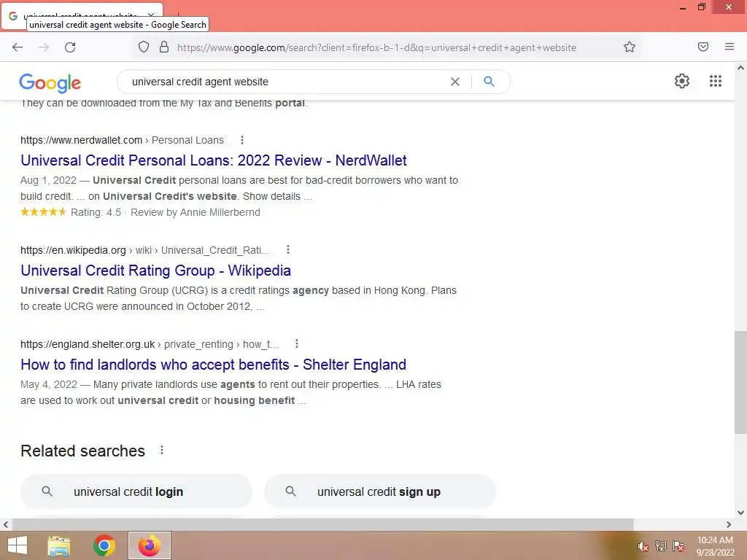Open network status tray icon
Viewport: 747px width, 560px height.
point(661,545)
